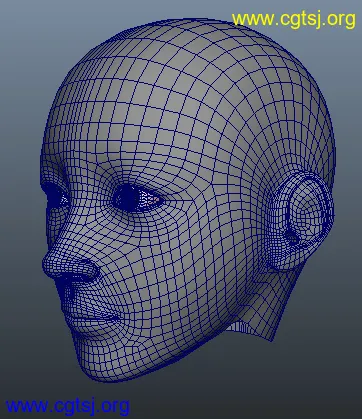Click the ear canal opening
The image size is (362, 419).
tap(293, 238)
